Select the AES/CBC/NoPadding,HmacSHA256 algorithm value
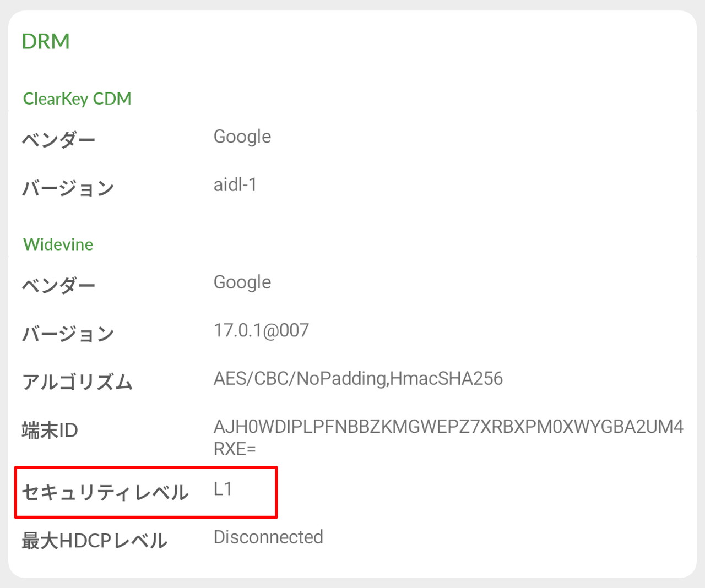 pos(358,379)
